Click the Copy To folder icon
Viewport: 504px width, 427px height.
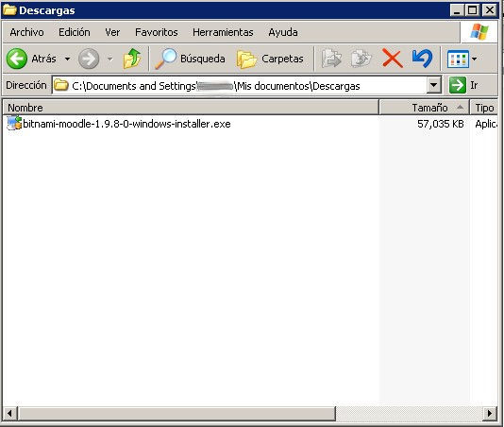click(x=361, y=59)
